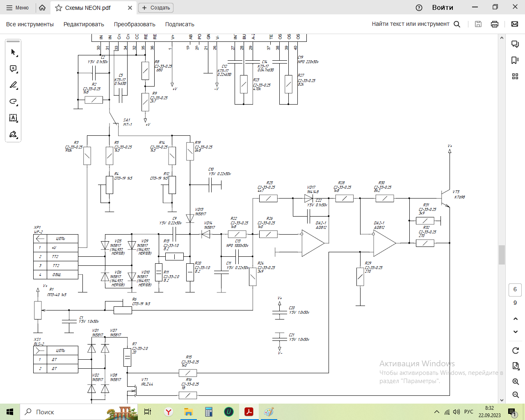Click the Создать new tab button
Image resolution: width=525 pixels, height=420 pixels.
point(156,8)
